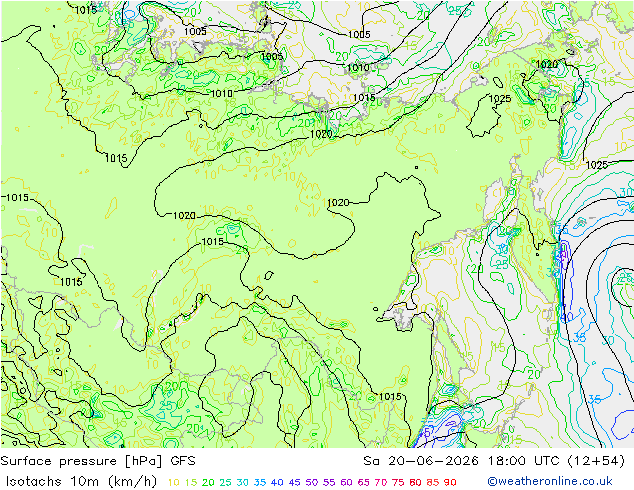The image size is (634, 490).
Task: Open the weatheronline.co.uk copyright link
Action: [x=550, y=481]
